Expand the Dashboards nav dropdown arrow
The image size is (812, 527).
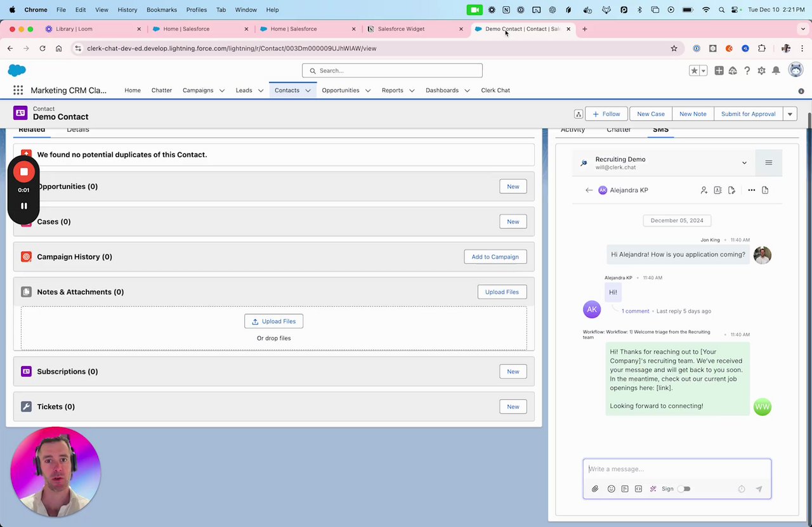[467, 91]
